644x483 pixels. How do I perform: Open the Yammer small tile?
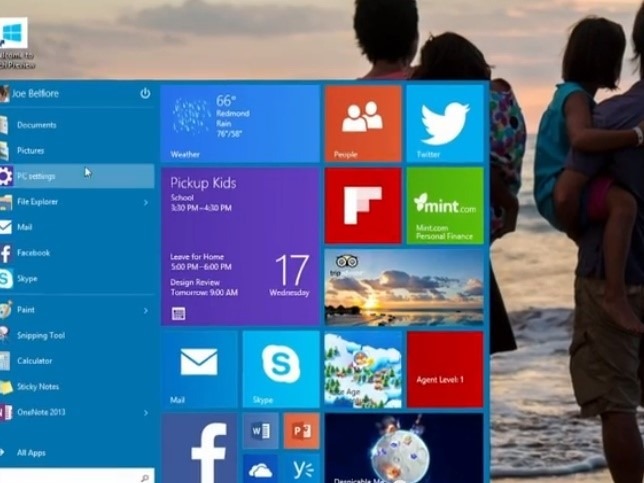point(301,468)
